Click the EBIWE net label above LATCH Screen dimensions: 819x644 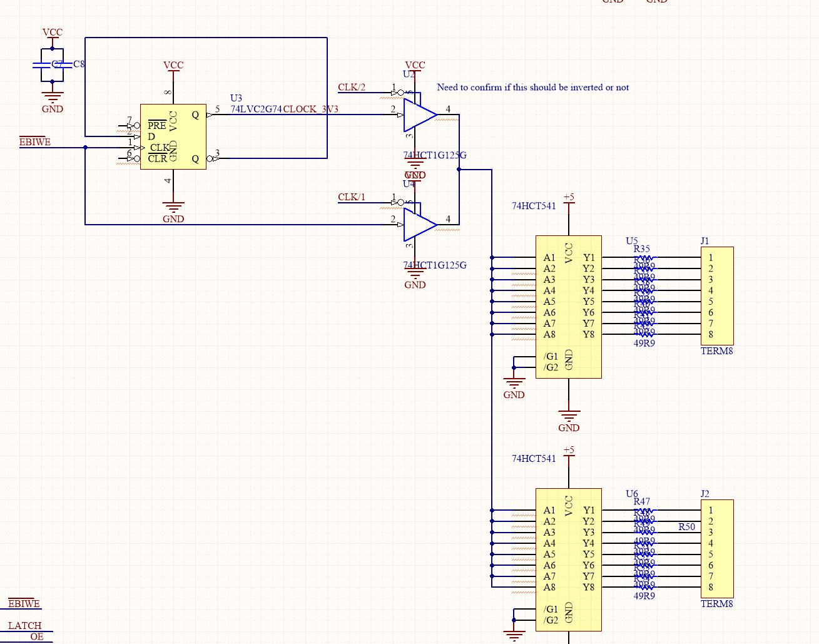(24, 604)
